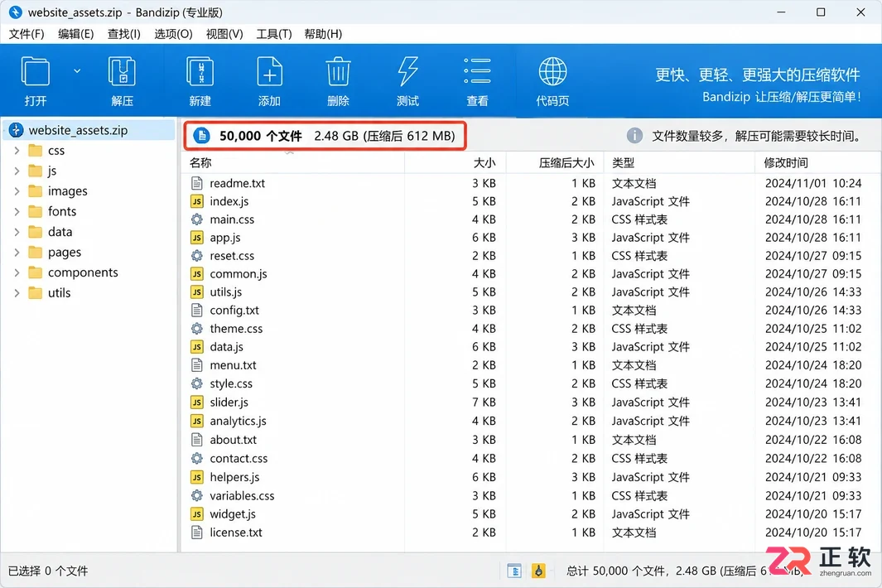Image resolution: width=882 pixels, height=588 pixels.
Task: Expand the images folder chevron
Action: click(x=17, y=191)
